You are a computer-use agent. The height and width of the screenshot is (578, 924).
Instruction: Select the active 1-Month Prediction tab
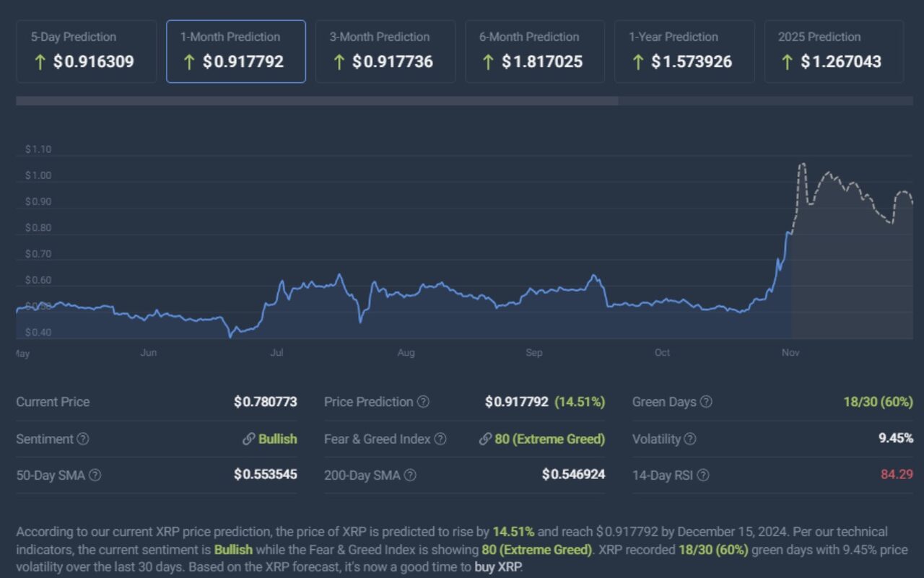236,51
